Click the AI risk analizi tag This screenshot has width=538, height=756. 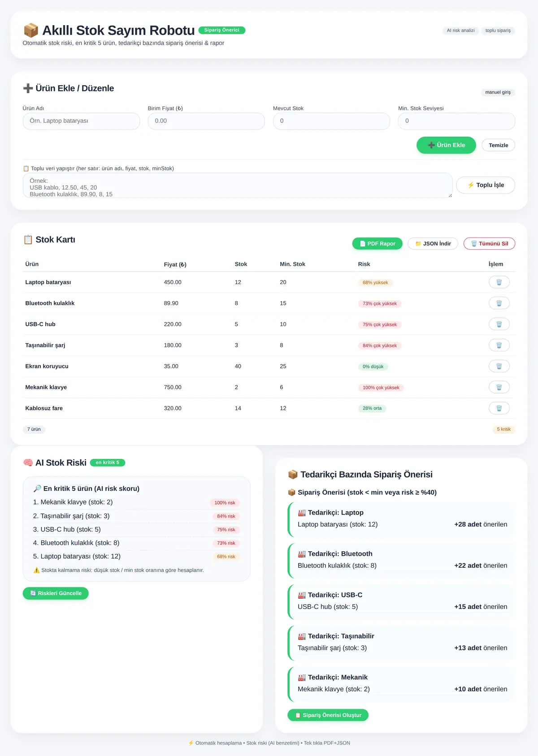point(460,30)
